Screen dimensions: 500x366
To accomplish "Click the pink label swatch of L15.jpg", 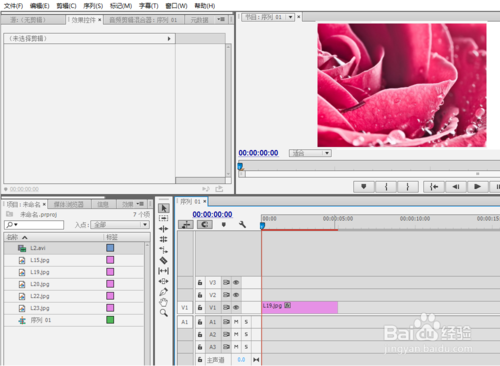I will coord(110,260).
